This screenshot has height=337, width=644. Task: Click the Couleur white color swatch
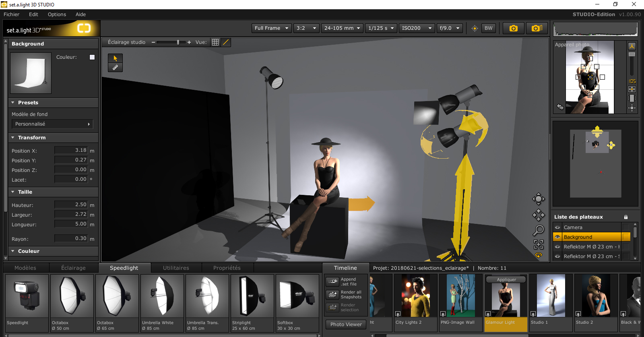point(92,57)
